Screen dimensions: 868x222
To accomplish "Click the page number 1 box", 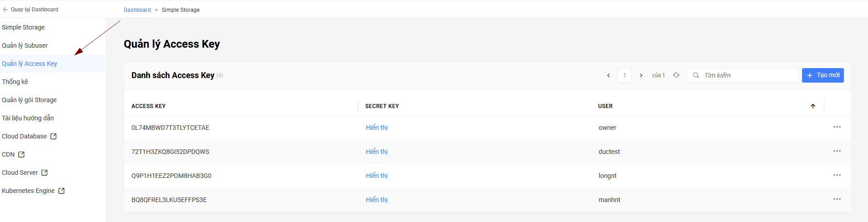I will point(624,75).
